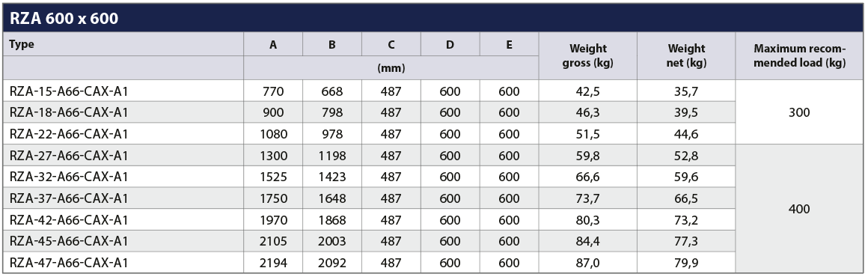
Task: Click the 400 maximum load cell
Action: 800,209
